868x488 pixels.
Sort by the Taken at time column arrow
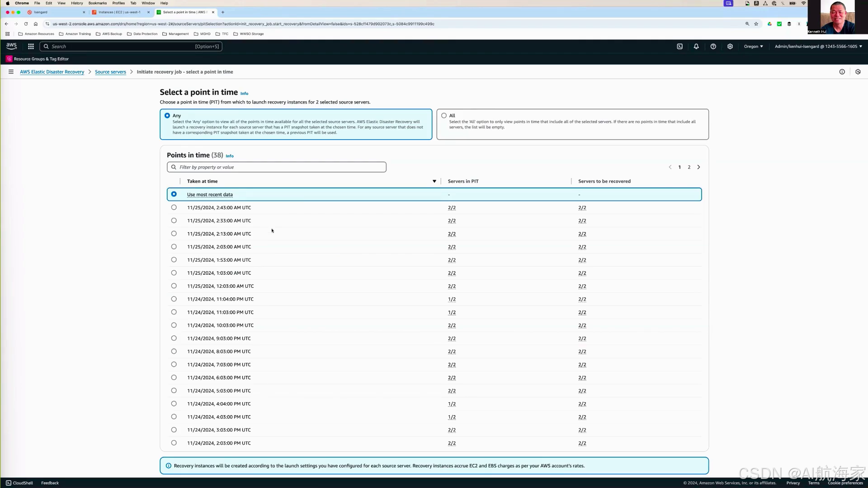tap(434, 181)
